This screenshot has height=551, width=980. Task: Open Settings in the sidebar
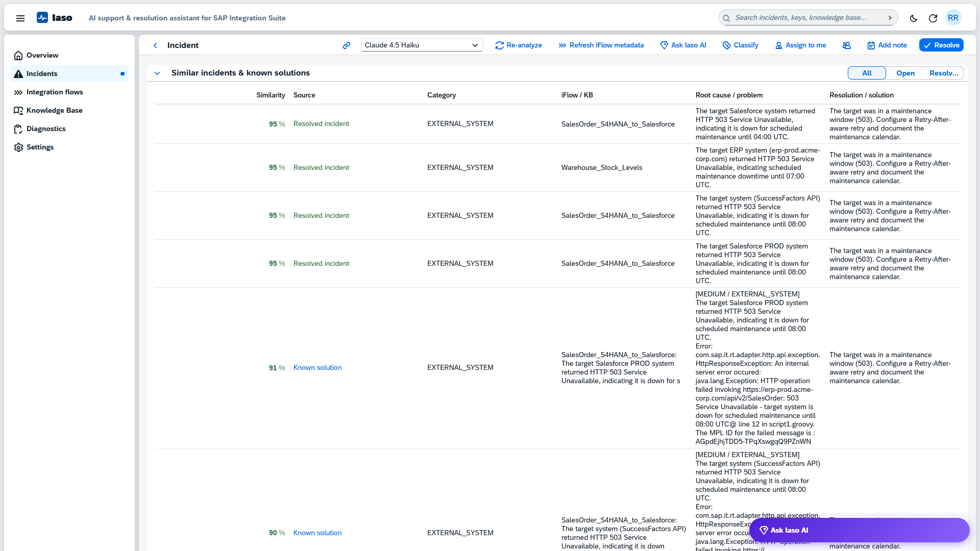pos(69,147)
